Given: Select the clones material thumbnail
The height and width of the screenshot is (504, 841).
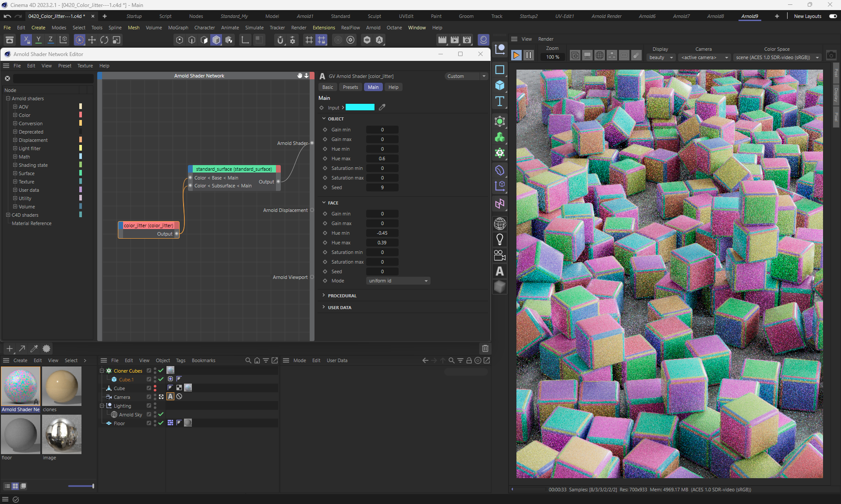Looking at the screenshot, I should pos(62,386).
